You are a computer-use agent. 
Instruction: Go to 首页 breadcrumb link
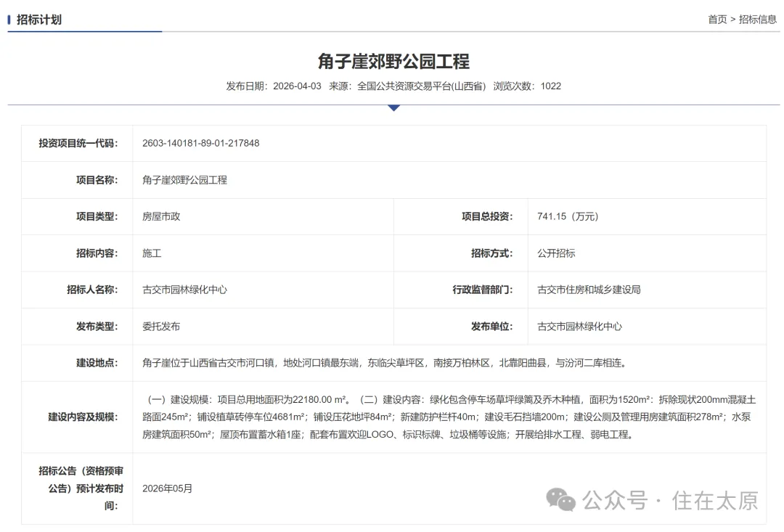(x=717, y=20)
